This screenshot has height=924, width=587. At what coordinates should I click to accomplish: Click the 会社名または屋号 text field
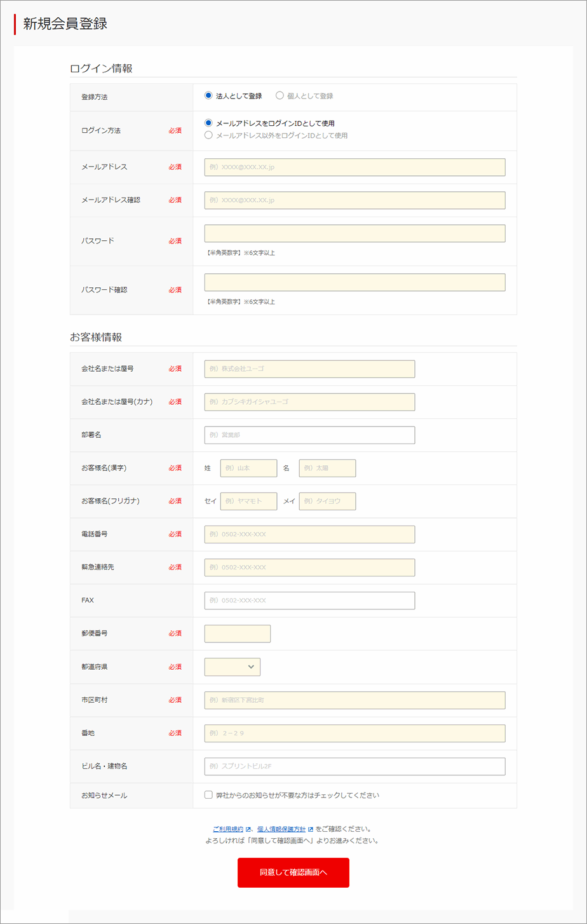(309, 369)
